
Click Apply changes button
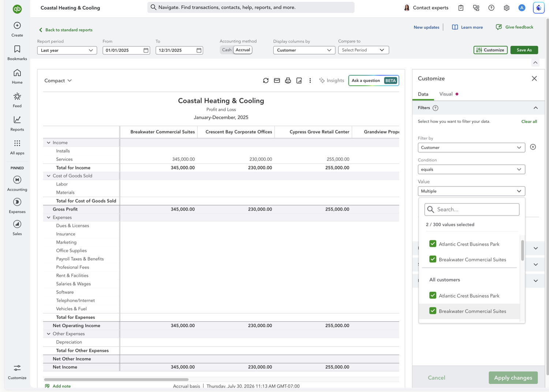click(513, 378)
